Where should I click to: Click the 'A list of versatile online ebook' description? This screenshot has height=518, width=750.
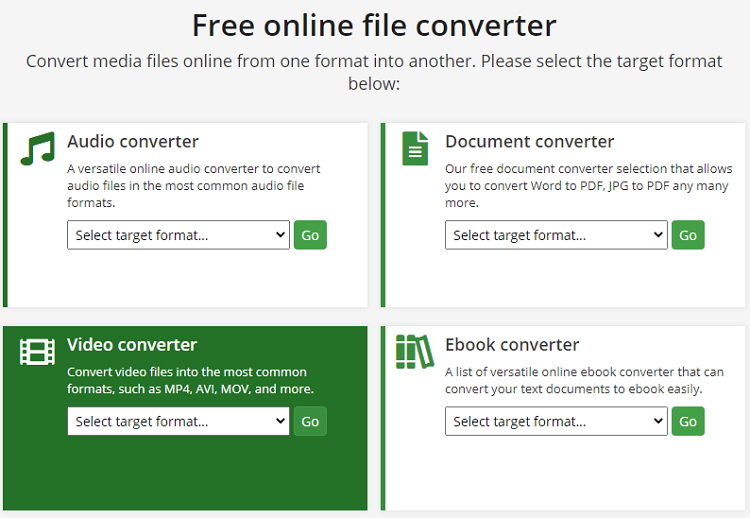[x=584, y=380]
